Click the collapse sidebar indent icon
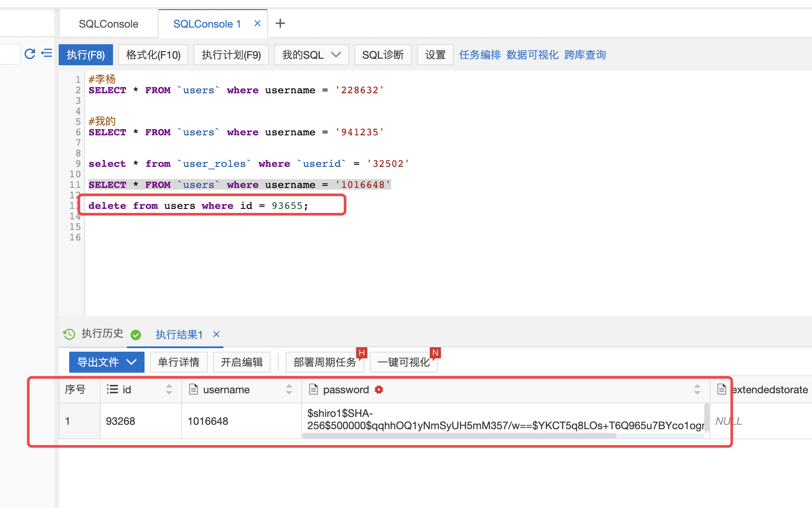Screen dimensions: 812x508 click(x=46, y=53)
